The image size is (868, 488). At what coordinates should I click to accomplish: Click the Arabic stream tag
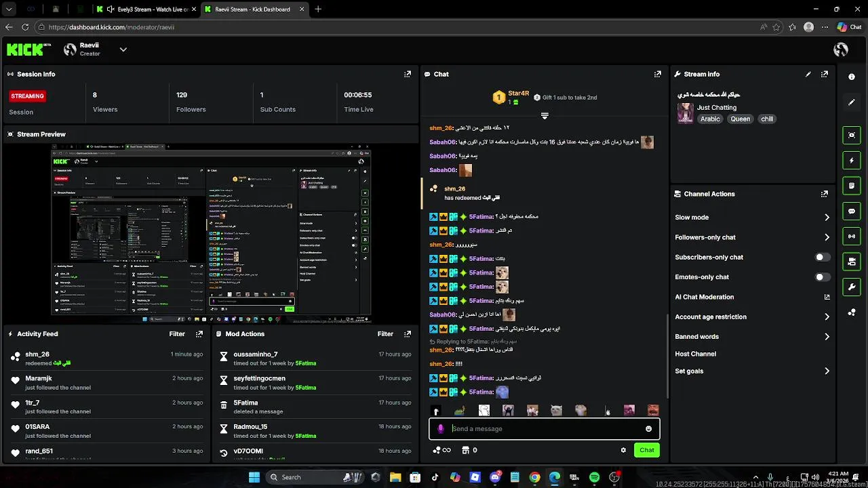tap(710, 119)
